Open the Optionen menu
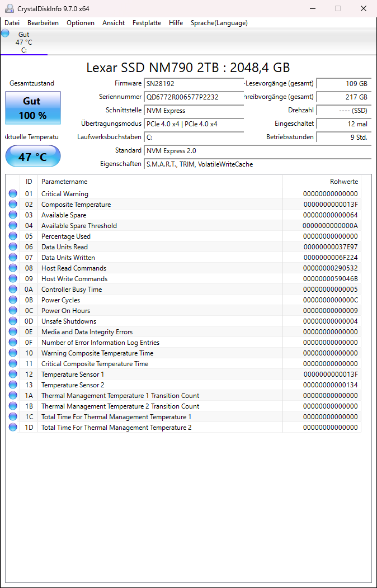377x588 pixels. [x=81, y=23]
